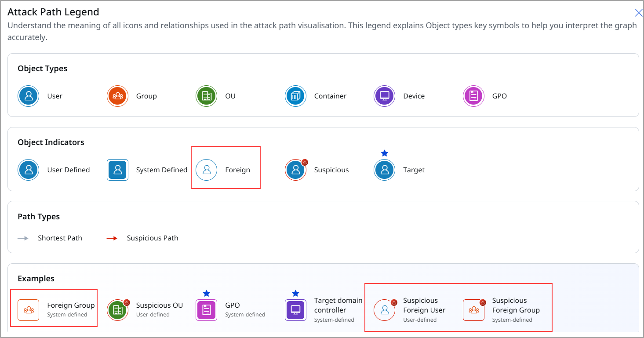
Task: Click 'User-defined' under Suspicious OU
Action: click(x=153, y=315)
